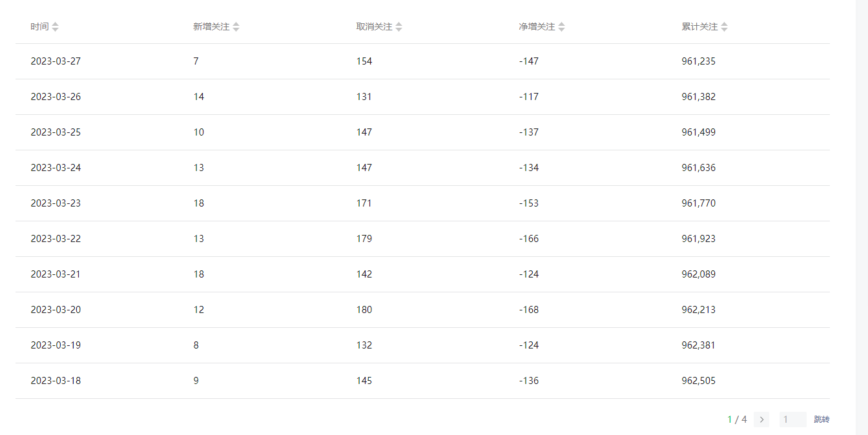
Task: Sort table by 时间 column icon
Action: [x=56, y=27]
